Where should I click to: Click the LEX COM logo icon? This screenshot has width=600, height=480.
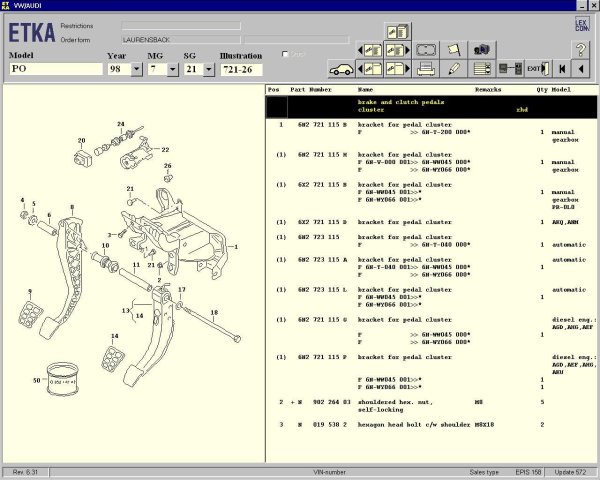[582, 24]
